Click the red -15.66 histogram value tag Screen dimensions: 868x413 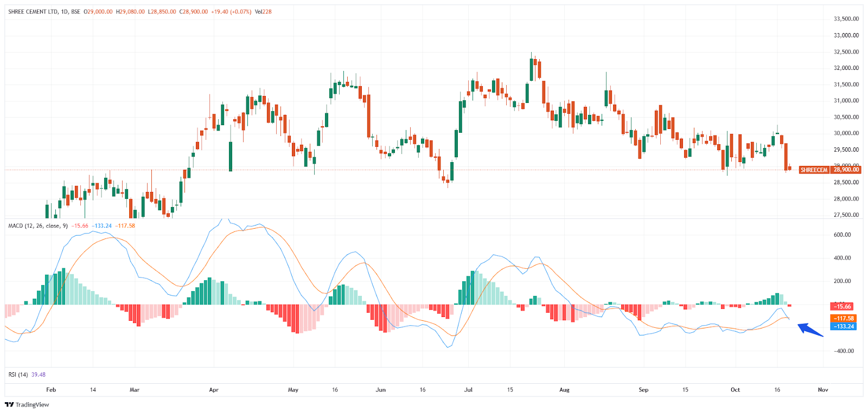(843, 307)
